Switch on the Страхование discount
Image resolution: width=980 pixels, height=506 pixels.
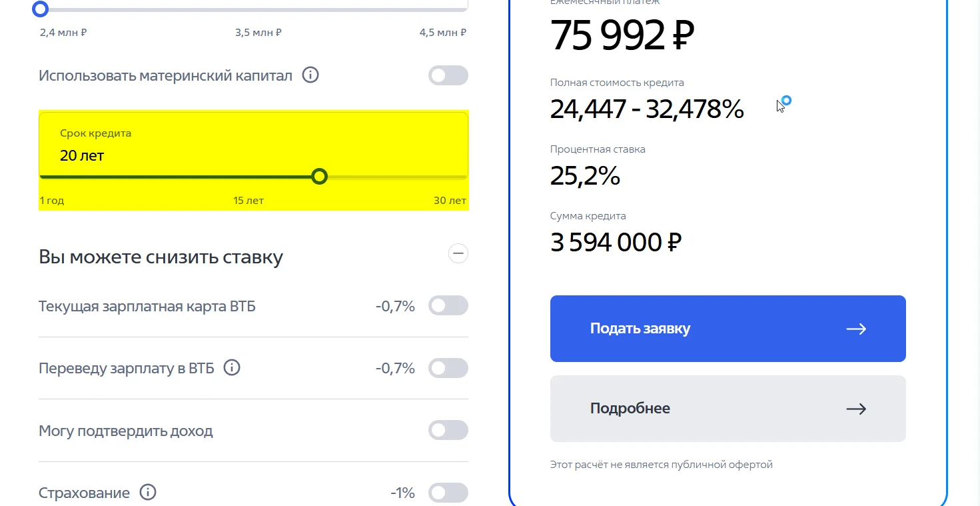coord(448,493)
